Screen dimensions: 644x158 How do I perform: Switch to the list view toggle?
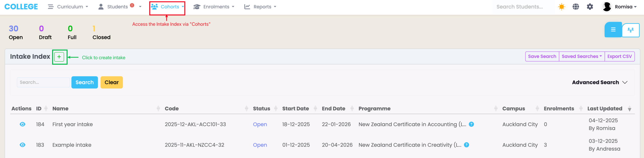coord(613,30)
